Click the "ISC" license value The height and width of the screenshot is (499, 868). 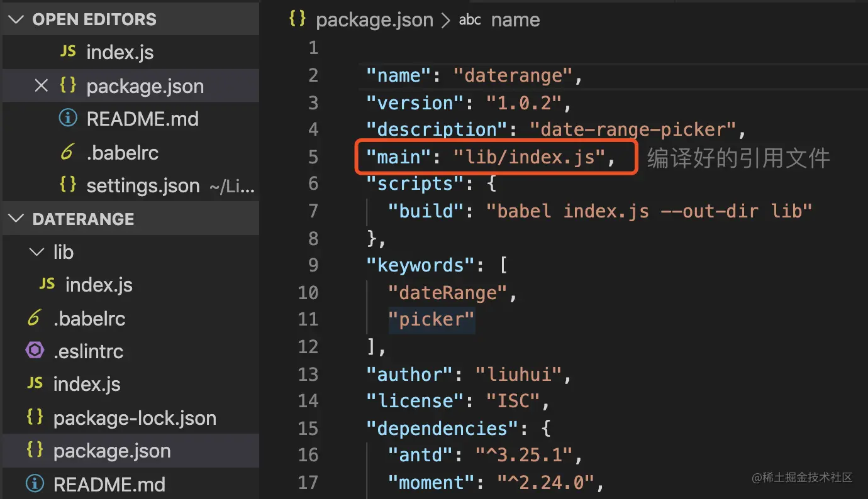pyautogui.click(x=513, y=401)
